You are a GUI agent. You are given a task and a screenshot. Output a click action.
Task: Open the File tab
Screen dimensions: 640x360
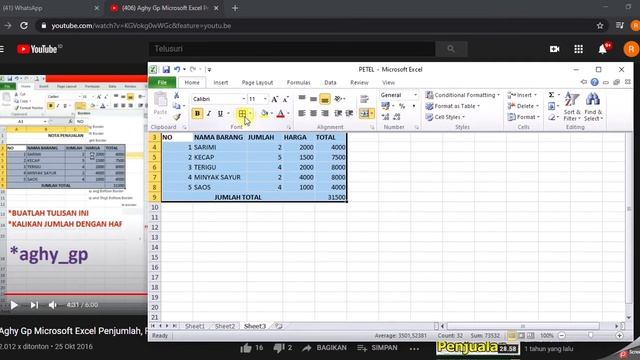(x=162, y=82)
